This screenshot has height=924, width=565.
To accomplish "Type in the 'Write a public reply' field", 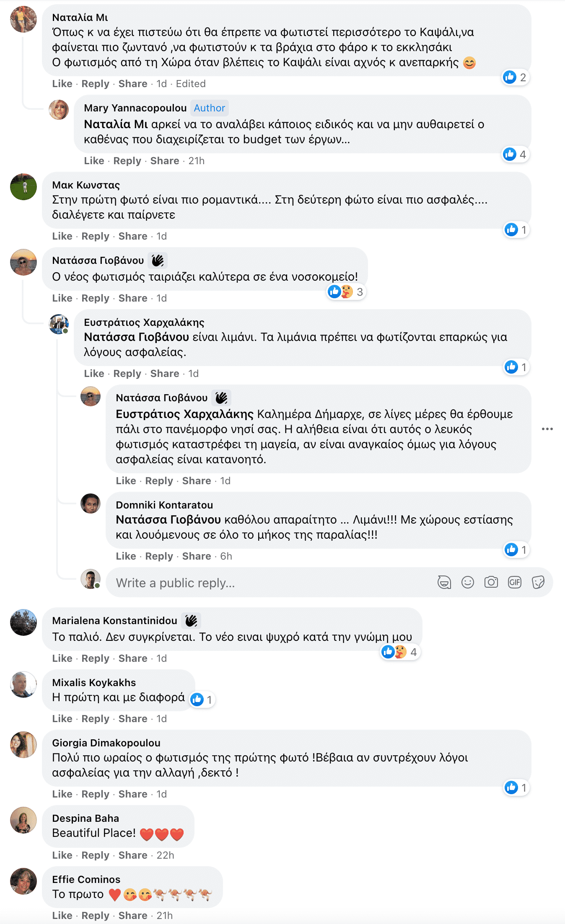I will [268, 583].
